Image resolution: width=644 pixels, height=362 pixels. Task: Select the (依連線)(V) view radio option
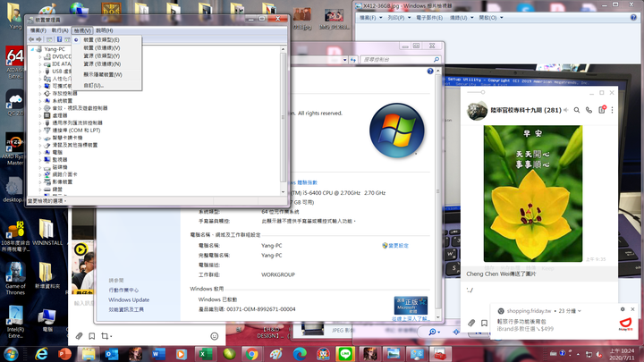point(102,48)
